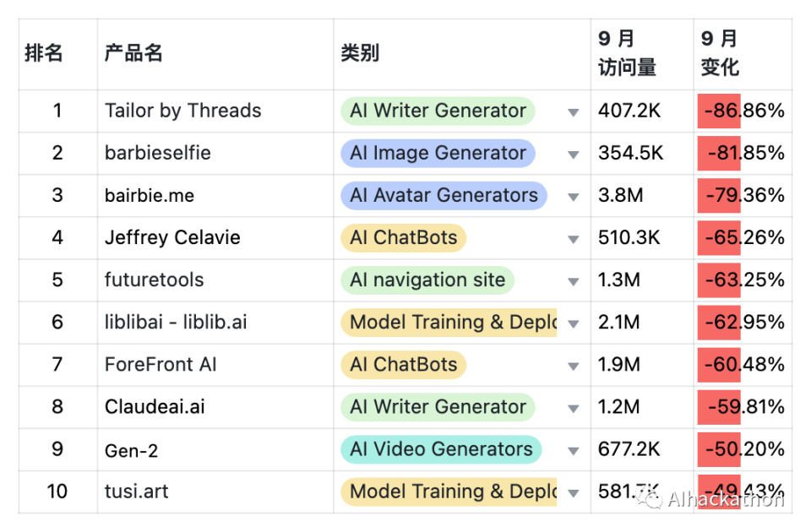Viewport: 811px width, 532px height.
Task: Click the AI Image Generator tag
Action: tap(438, 154)
